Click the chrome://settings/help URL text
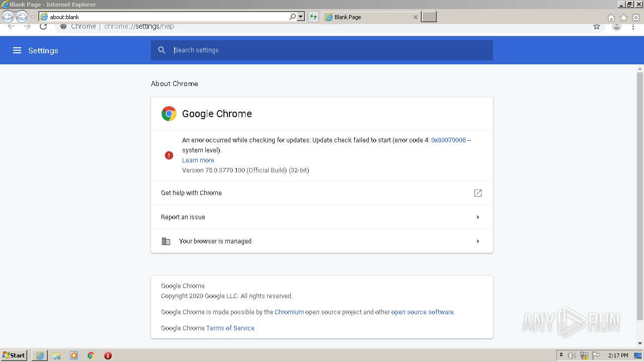This screenshot has height=362, width=644. pyautogui.click(x=139, y=27)
